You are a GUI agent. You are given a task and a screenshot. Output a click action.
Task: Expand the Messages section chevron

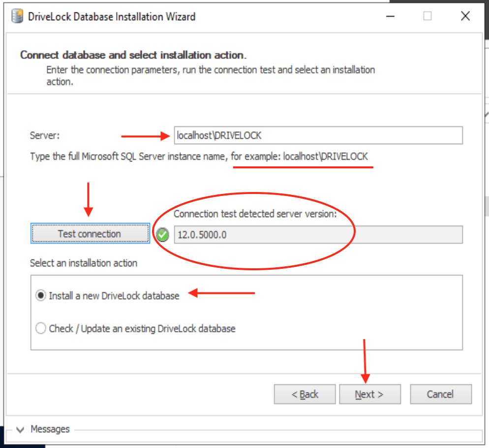(20, 430)
